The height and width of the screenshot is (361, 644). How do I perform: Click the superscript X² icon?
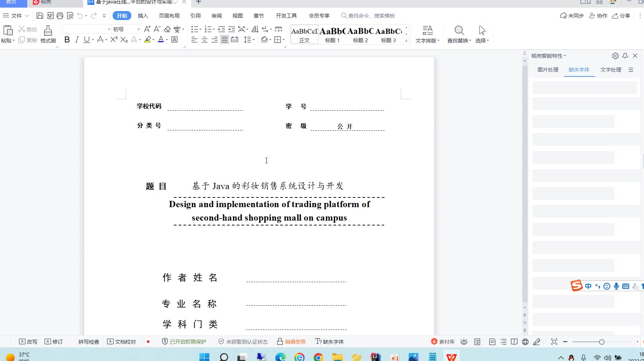114,40
